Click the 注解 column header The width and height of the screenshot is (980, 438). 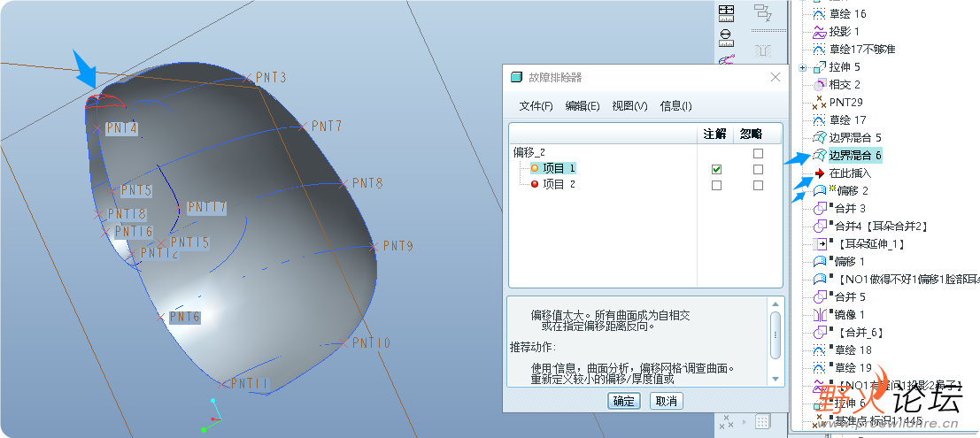click(x=715, y=134)
